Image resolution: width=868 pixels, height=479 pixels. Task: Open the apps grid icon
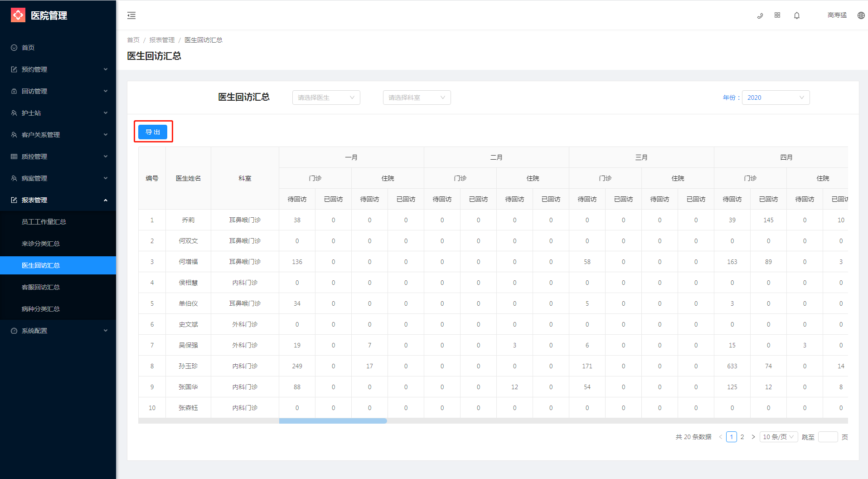tap(777, 15)
